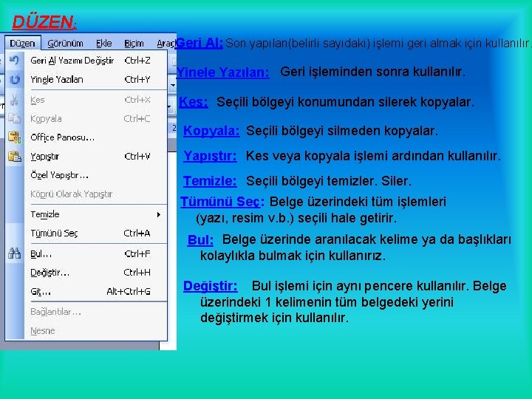
Task: Select Köprü Olarak Yapıştır entry
Action: pyautogui.click(x=95, y=194)
